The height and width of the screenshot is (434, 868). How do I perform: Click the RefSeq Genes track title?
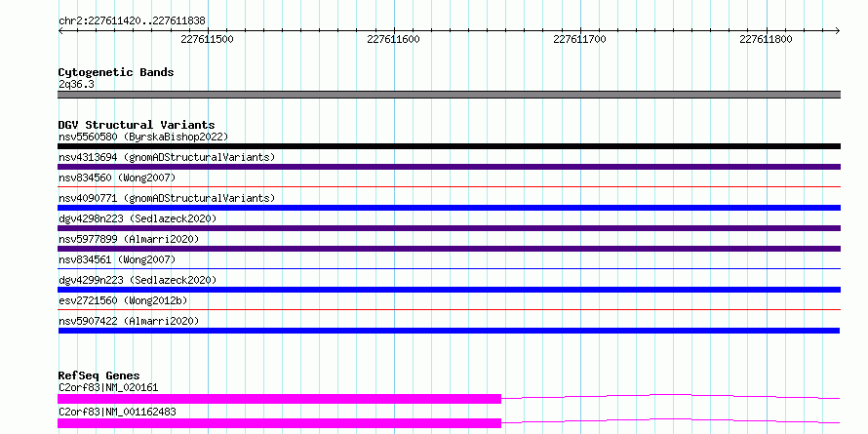[99, 375]
